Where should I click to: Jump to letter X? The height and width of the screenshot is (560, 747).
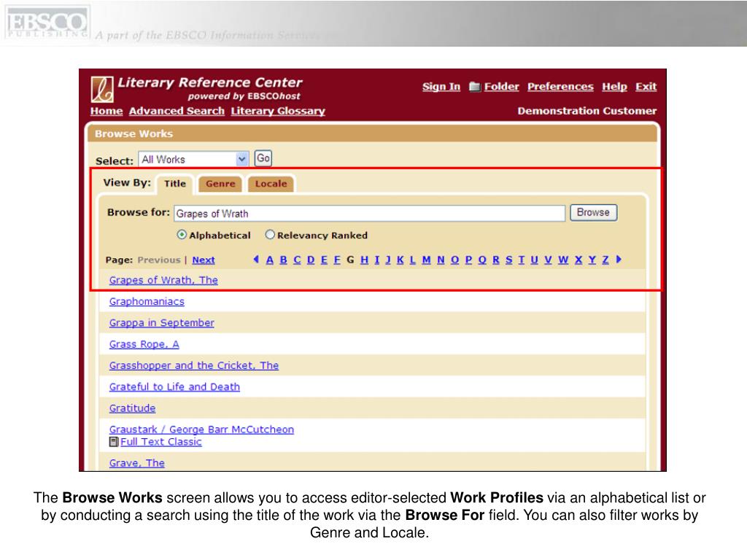click(x=578, y=260)
